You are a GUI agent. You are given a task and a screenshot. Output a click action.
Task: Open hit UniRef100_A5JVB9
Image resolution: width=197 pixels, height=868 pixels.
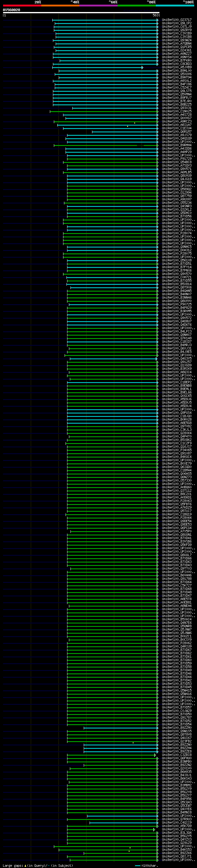pos(177,67)
